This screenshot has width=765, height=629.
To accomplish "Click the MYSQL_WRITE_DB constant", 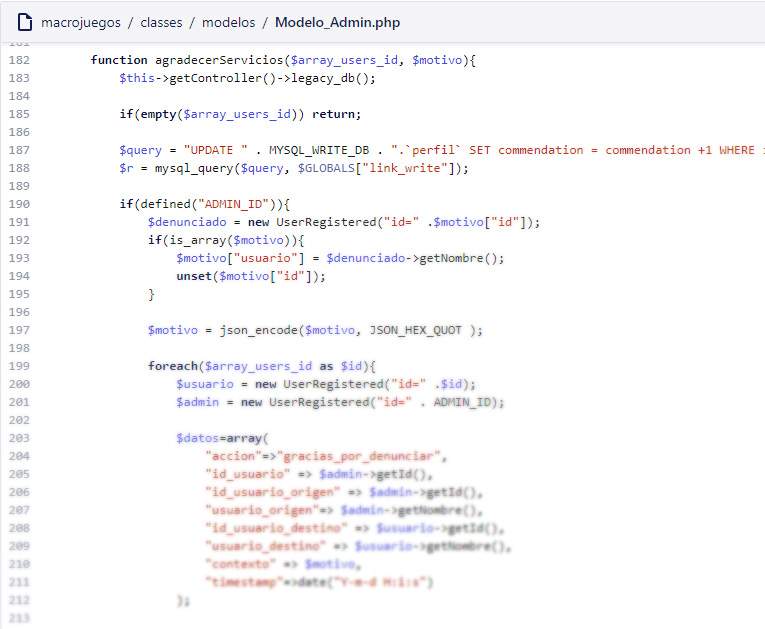I will tap(319, 150).
